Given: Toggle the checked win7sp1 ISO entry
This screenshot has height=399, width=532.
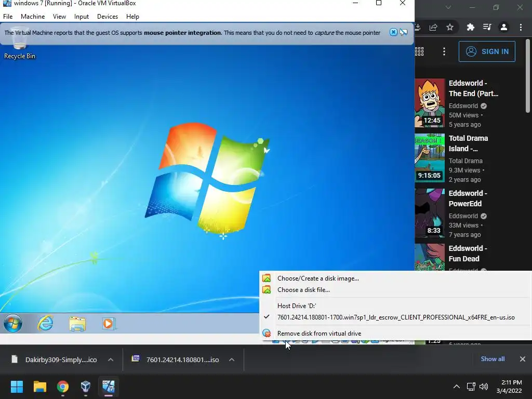Looking at the screenshot, I should (x=395, y=317).
